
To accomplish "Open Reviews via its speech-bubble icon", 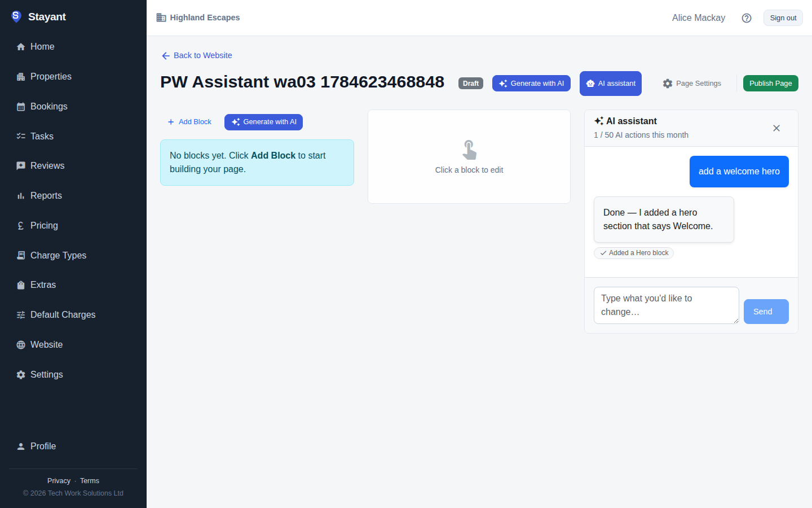I will point(21,166).
